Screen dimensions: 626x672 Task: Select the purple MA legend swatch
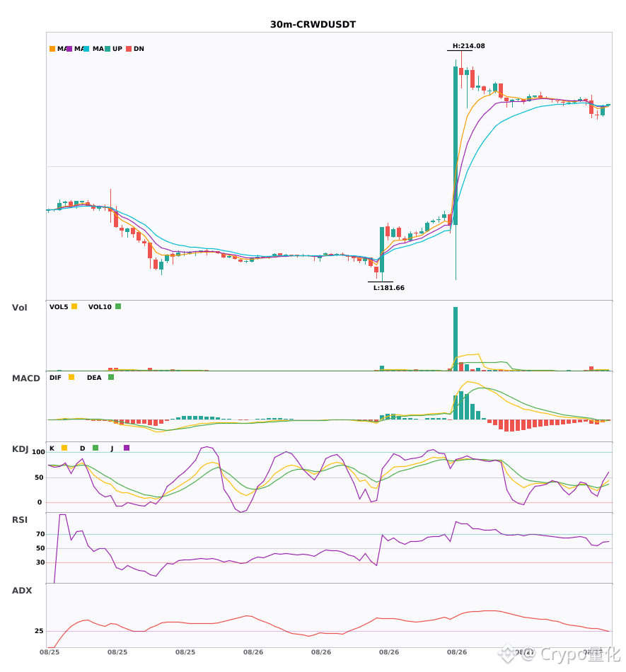69,49
